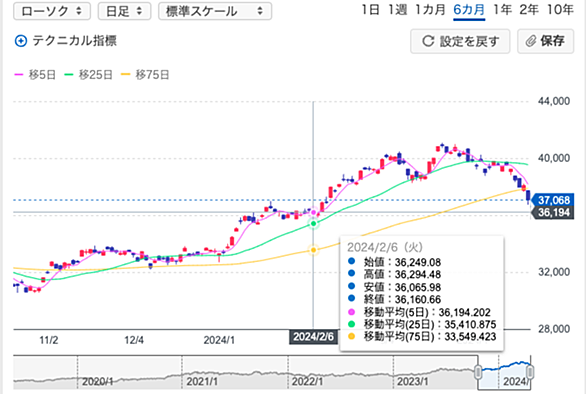Image resolution: width=586 pixels, height=394 pixels.
Task: Open the テクニカル指標 indicators link
Action: (x=74, y=40)
